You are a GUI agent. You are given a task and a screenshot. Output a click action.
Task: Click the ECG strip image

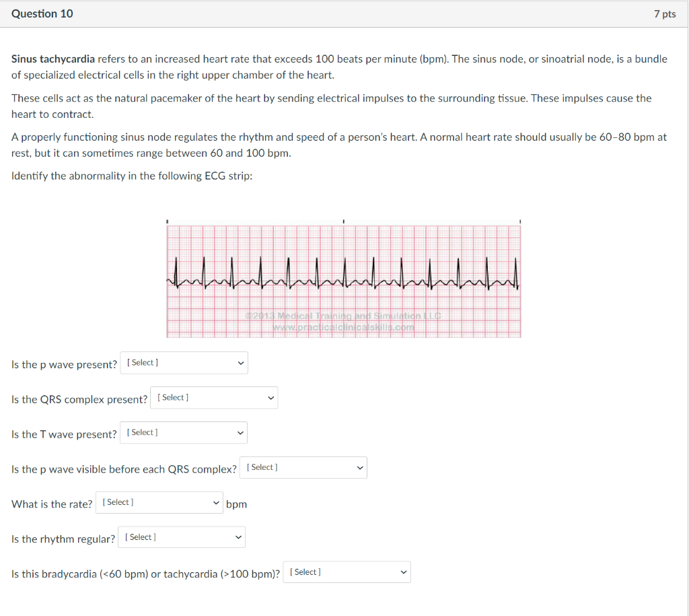coord(344,278)
